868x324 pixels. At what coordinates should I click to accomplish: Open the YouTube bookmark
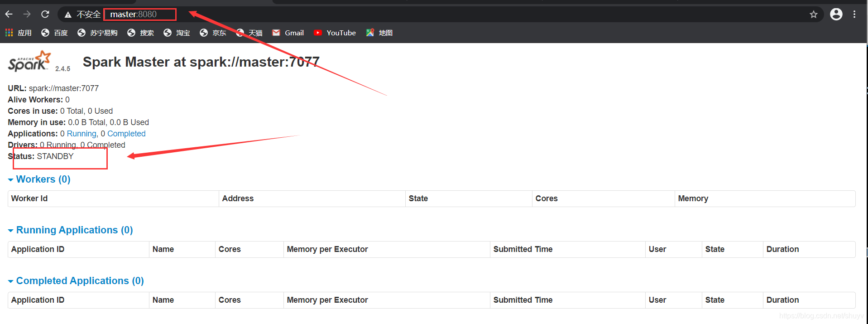[x=335, y=33]
